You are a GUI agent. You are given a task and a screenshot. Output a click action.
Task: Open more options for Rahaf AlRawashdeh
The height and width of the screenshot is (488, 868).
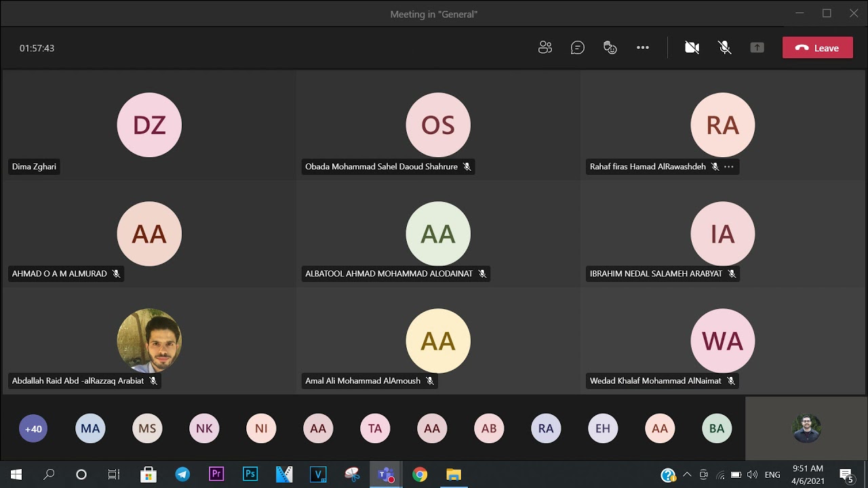[729, 167]
